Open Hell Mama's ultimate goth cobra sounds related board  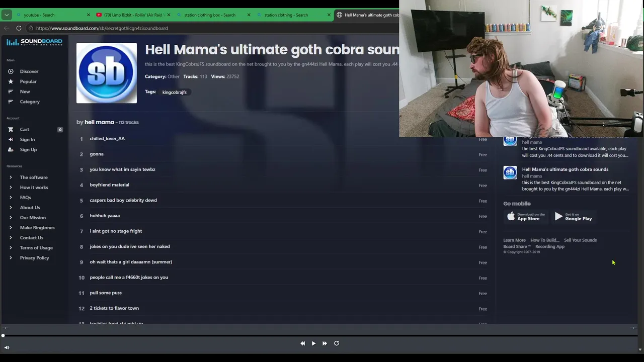coord(565,169)
